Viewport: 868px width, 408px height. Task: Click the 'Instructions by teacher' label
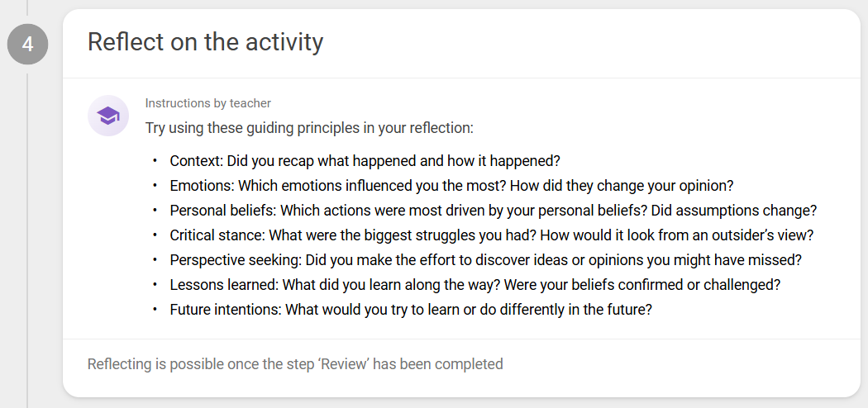pyautogui.click(x=208, y=103)
